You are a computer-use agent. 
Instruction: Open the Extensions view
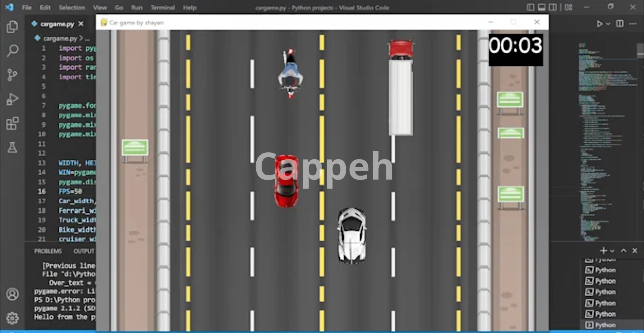click(x=12, y=123)
